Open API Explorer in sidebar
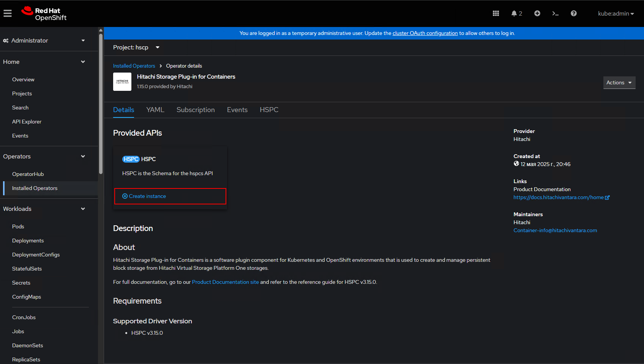 click(x=27, y=122)
